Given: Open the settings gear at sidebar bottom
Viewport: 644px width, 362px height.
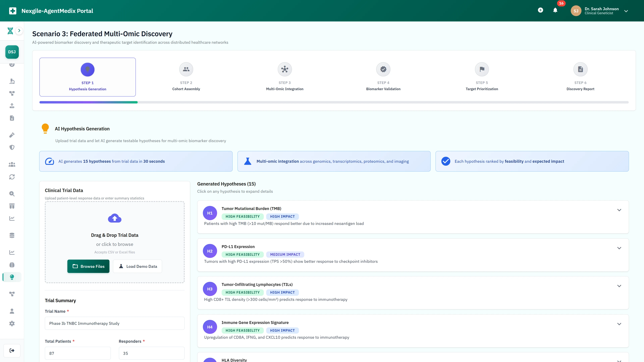Looking at the screenshot, I should (x=12, y=323).
